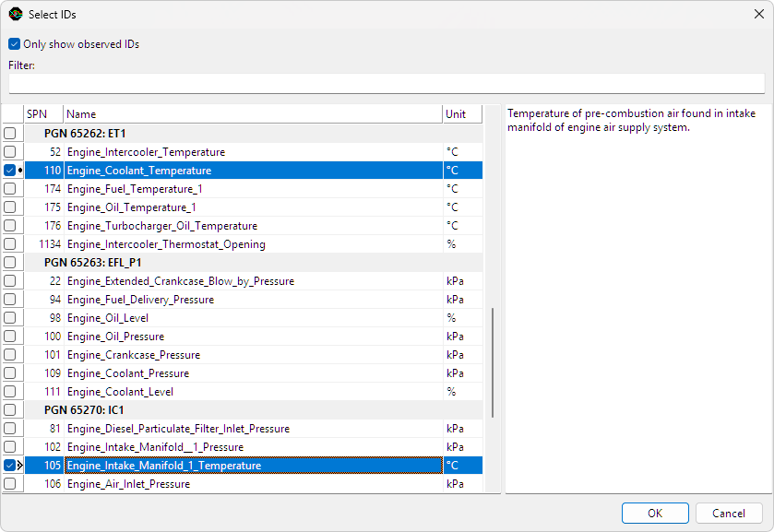774x532 pixels.
Task: Check Engine_Fuel_Temperature_1 checkbox
Action: coord(10,188)
